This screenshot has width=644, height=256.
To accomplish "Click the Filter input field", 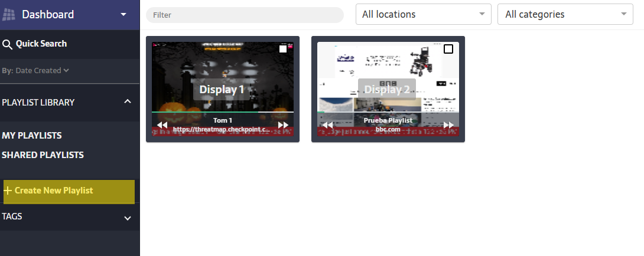I will pyautogui.click(x=245, y=15).
